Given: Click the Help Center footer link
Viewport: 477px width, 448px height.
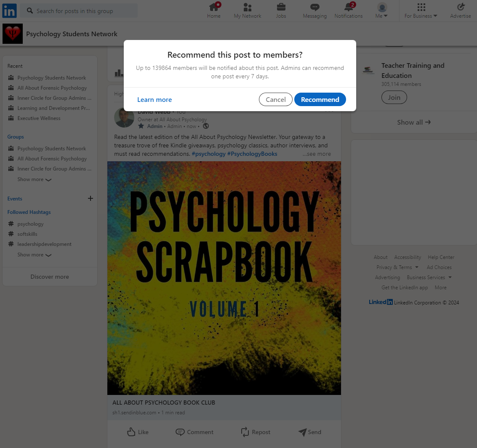Looking at the screenshot, I should 441,257.
